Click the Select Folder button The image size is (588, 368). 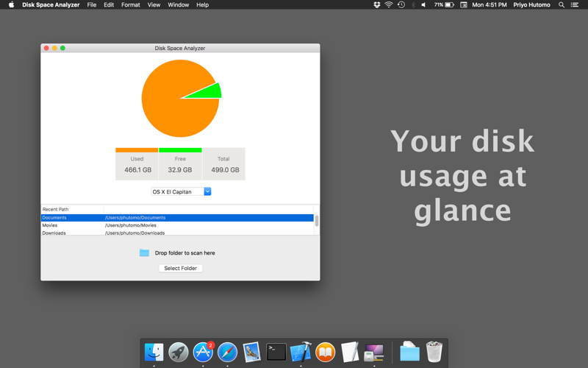click(x=180, y=268)
